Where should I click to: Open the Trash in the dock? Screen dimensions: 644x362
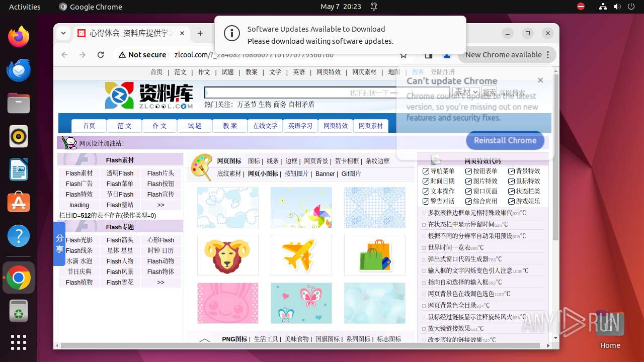19,311
